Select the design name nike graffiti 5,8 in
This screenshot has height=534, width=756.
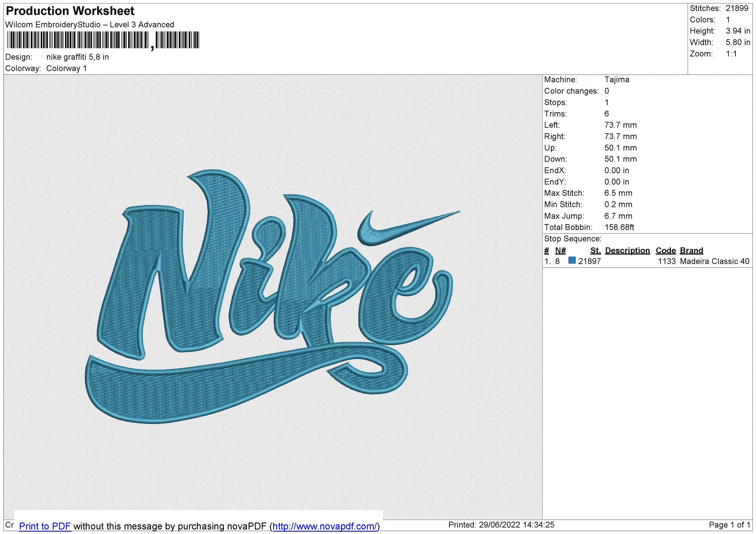(x=77, y=57)
